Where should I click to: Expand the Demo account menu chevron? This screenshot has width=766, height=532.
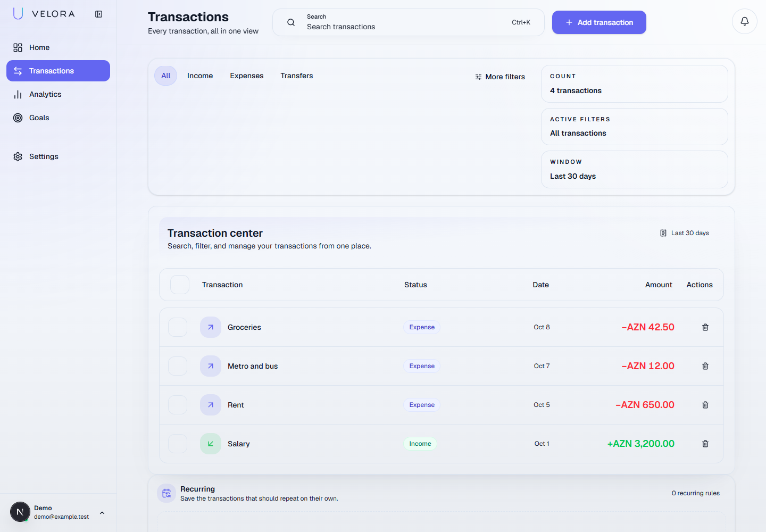[102, 513]
